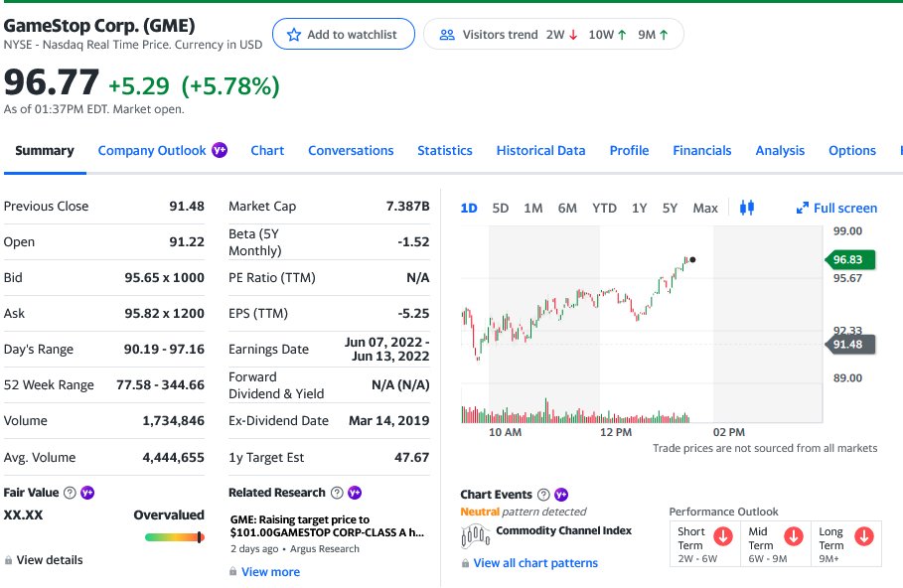The width and height of the screenshot is (903, 588).
Task: Click the Mid Term red down arrow
Action: coord(794,536)
